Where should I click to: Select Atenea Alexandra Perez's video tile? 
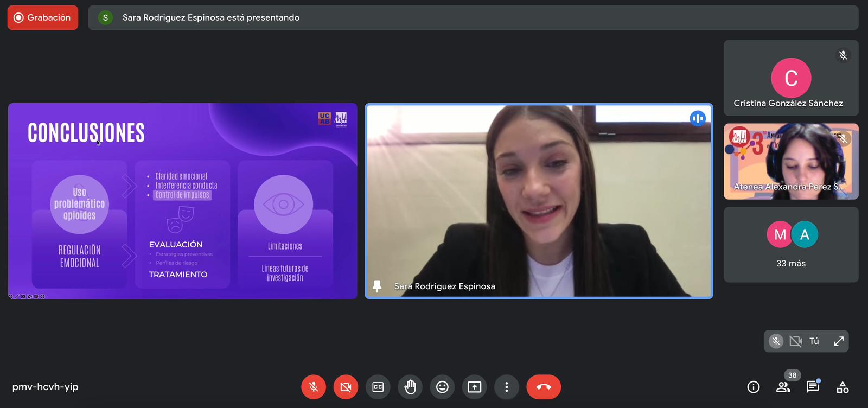791,161
